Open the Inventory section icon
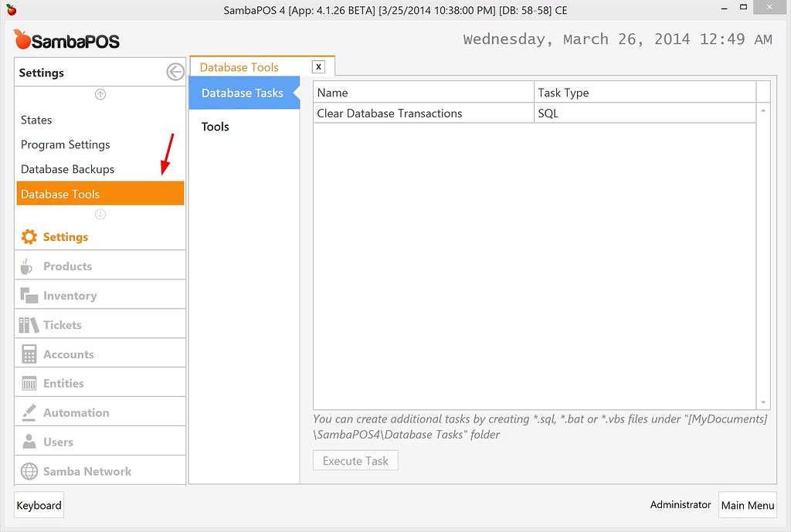This screenshot has height=532, width=791. pyautogui.click(x=29, y=294)
